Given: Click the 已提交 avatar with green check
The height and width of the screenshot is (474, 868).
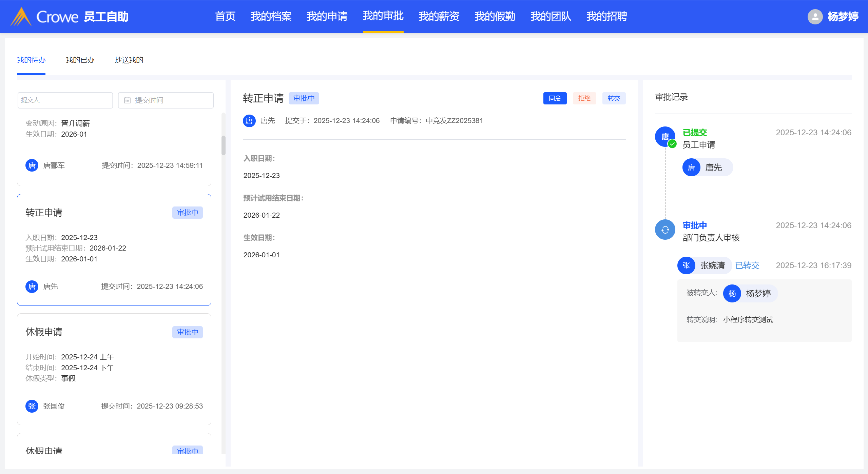Looking at the screenshot, I should pyautogui.click(x=665, y=137).
